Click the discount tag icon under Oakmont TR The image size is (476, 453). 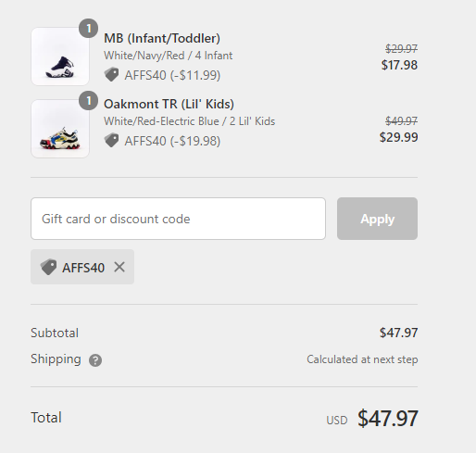[111, 140]
